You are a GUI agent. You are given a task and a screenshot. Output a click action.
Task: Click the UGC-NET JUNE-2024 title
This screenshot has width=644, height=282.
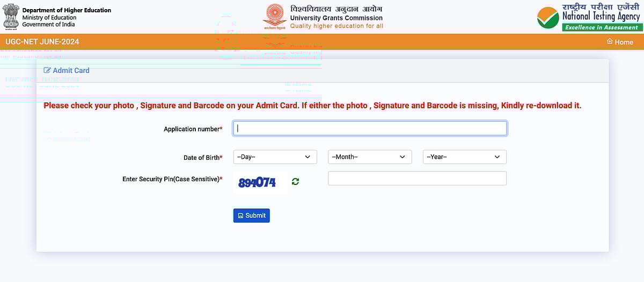coord(42,42)
